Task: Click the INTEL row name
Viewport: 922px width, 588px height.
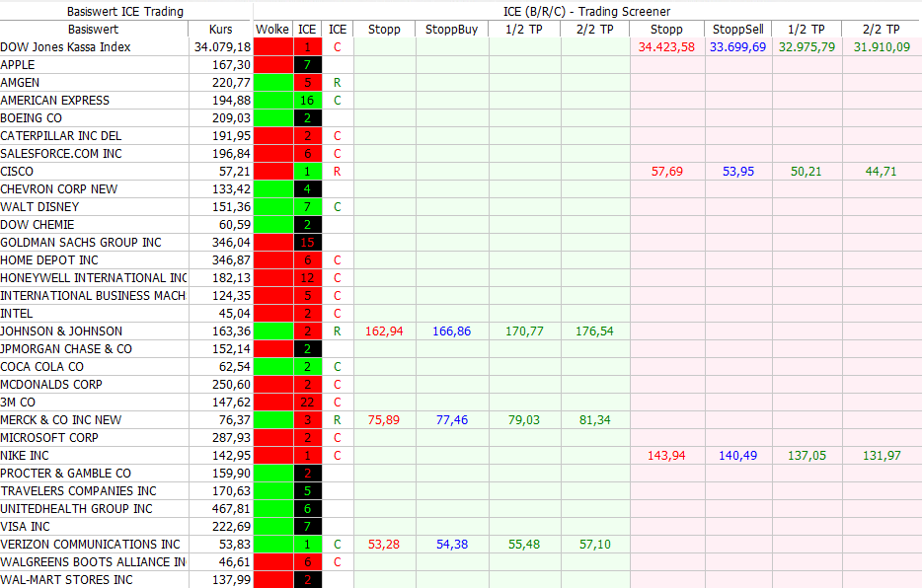Action: (17, 314)
